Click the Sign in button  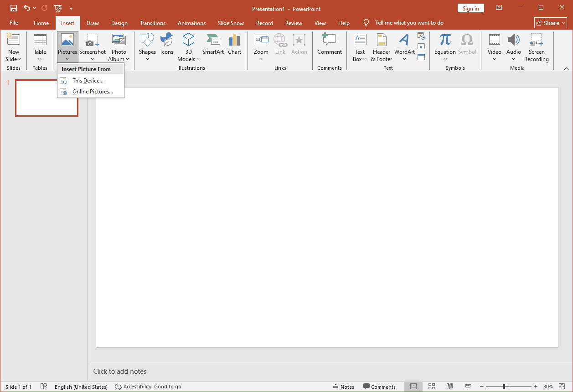click(x=470, y=8)
